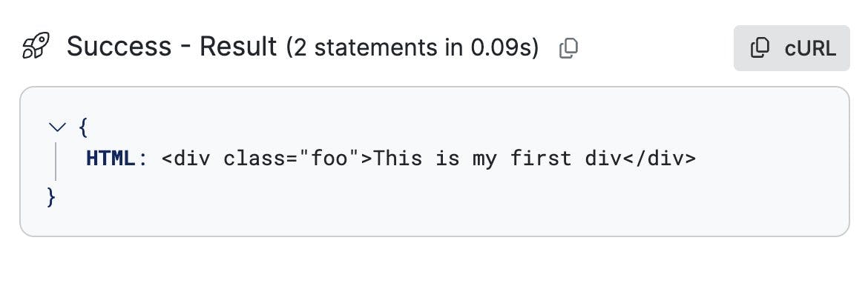Click the opening curly brace
Screen dimensions: 868x289
pos(83,127)
